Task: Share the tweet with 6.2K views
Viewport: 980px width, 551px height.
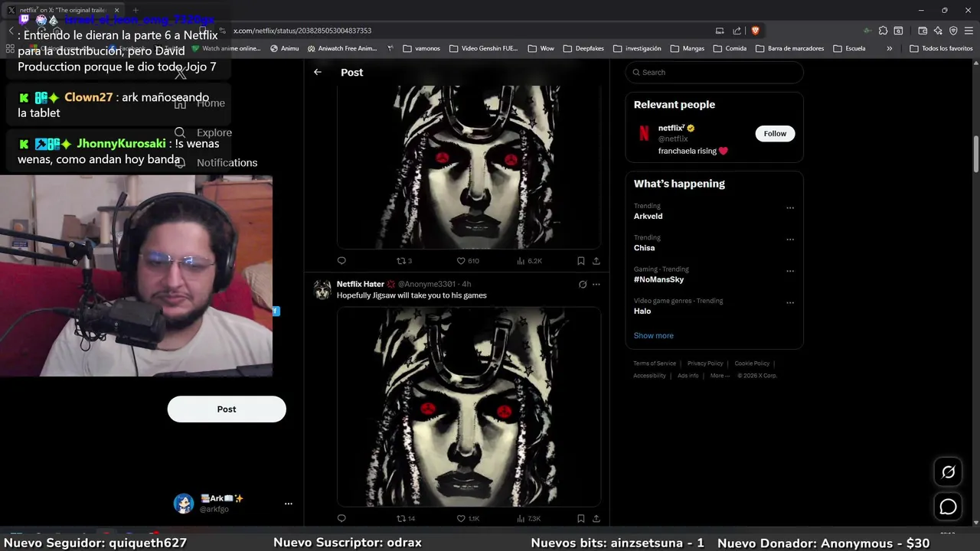Action: (596, 261)
